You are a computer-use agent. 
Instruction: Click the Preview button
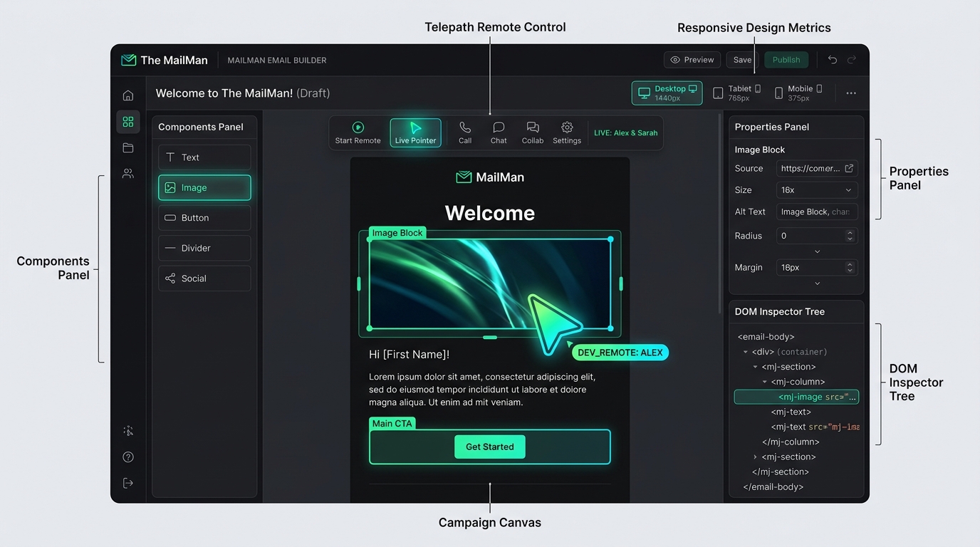pos(692,60)
